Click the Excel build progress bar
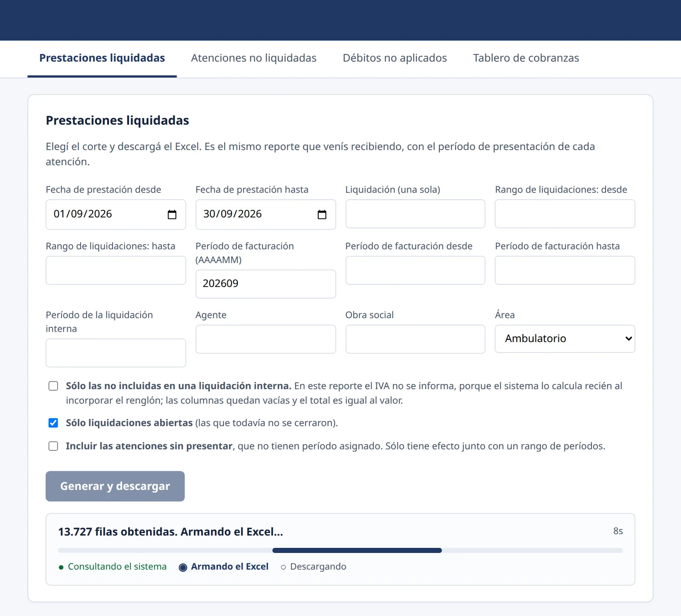Screen dimensions: 681x616 pyautogui.click(x=340, y=550)
